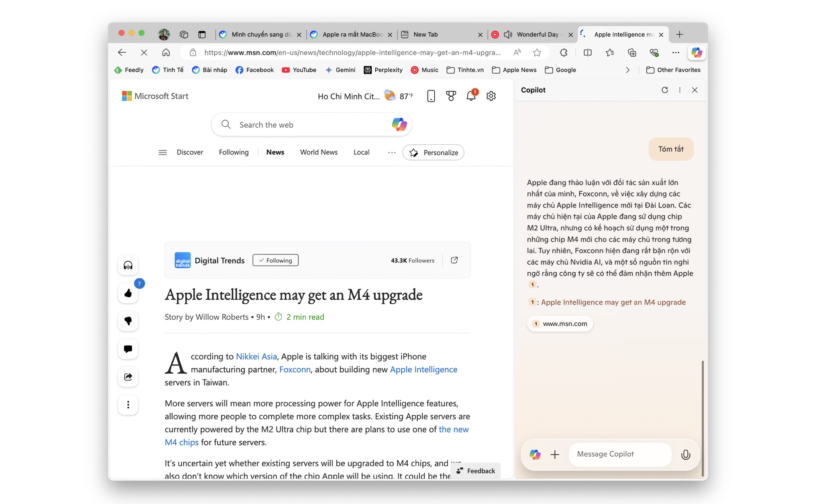Click the comment icon on article

click(127, 348)
